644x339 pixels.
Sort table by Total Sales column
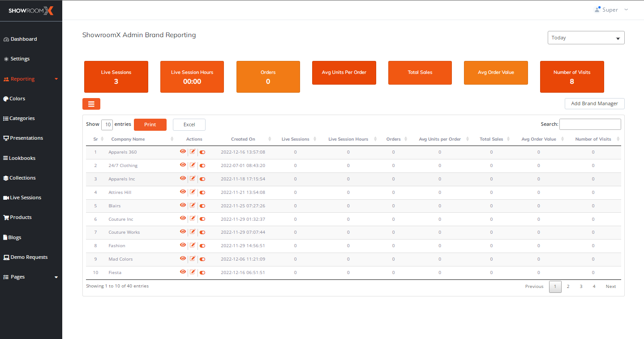click(x=491, y=139)
